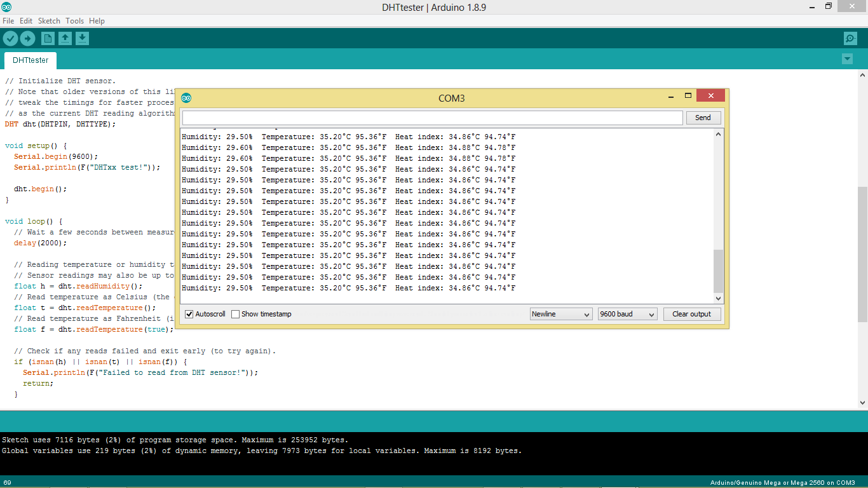Click the 'void loop() {' line

(34, 221)
